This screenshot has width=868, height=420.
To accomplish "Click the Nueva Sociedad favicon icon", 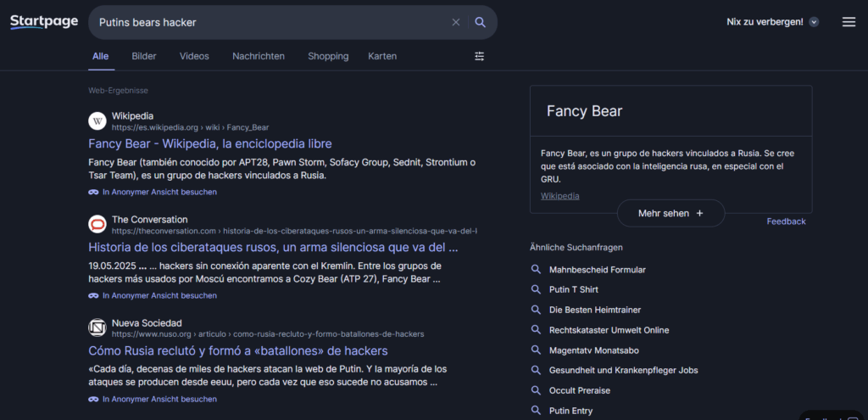I will [x=97, y=328].
